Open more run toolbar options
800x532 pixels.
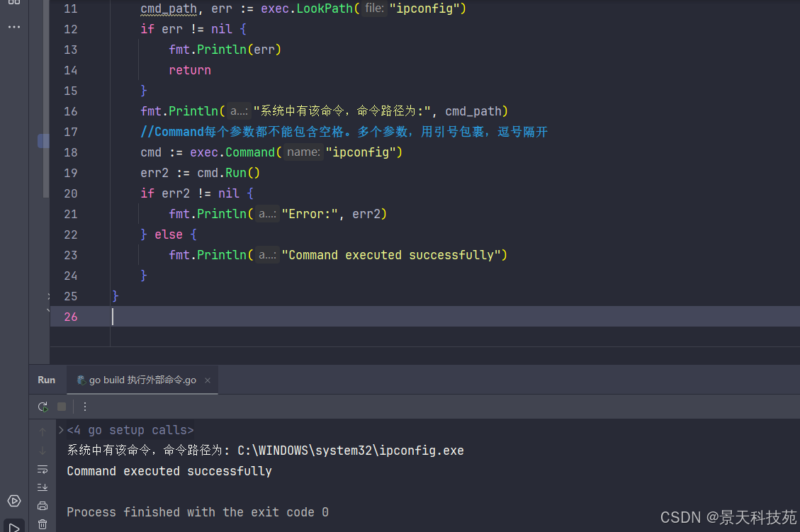[85, 407]
